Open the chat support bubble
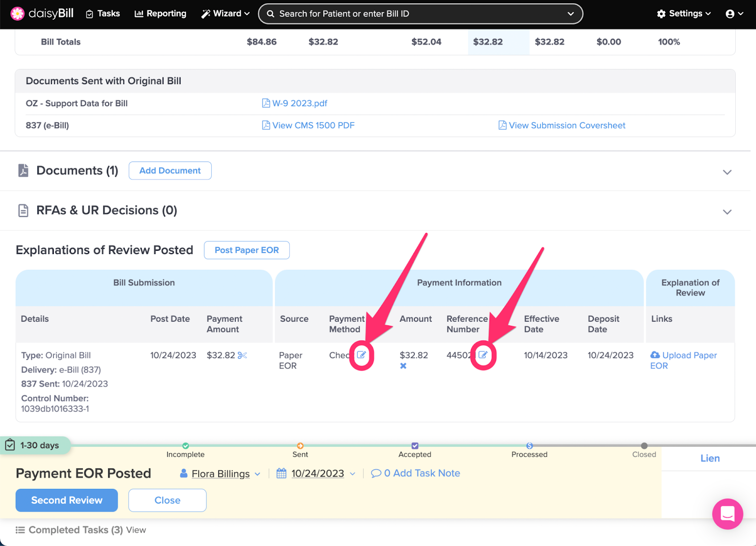 (727, 514)
